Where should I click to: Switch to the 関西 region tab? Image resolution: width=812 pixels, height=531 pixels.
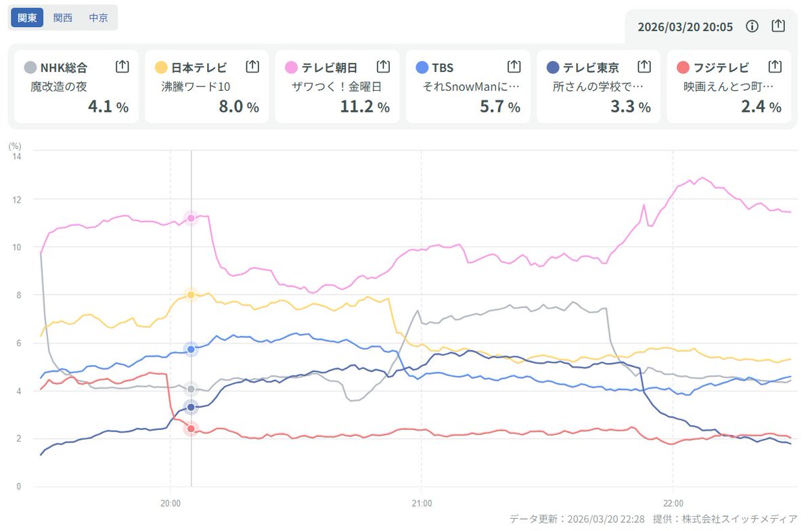[x=63, y=18]
